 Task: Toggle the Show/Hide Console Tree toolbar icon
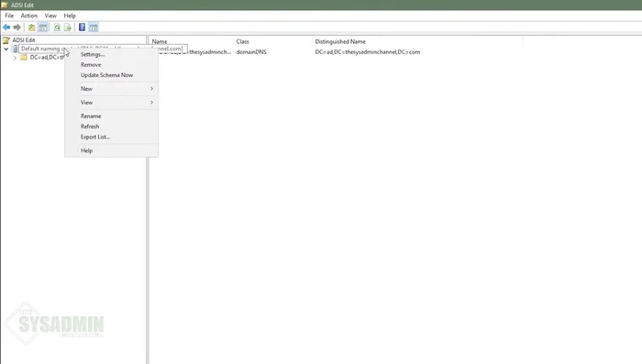pos(43,28)
